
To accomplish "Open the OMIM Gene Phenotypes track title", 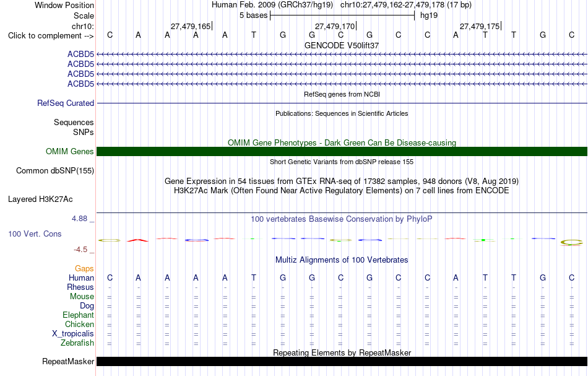I will pos(342,142).
